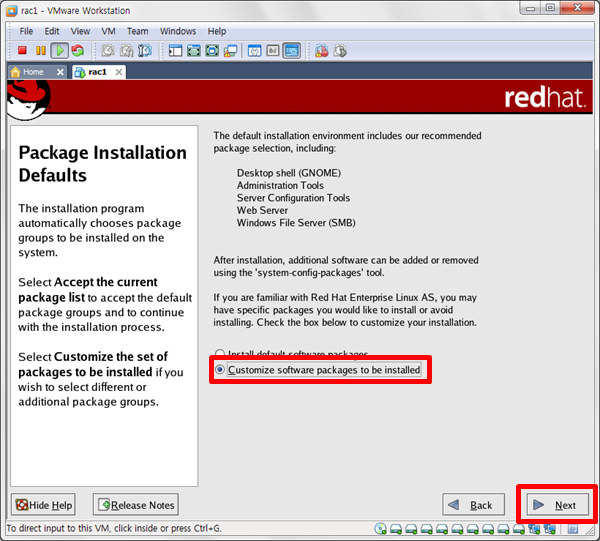Select Install default software packages radio button

point(220,353)
